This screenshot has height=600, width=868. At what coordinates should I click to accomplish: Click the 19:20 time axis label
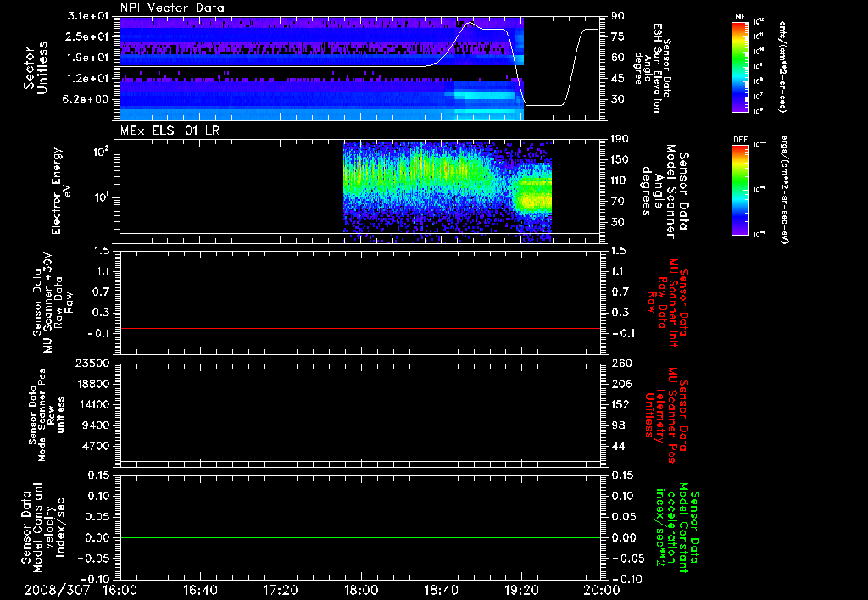pos(521,590)
